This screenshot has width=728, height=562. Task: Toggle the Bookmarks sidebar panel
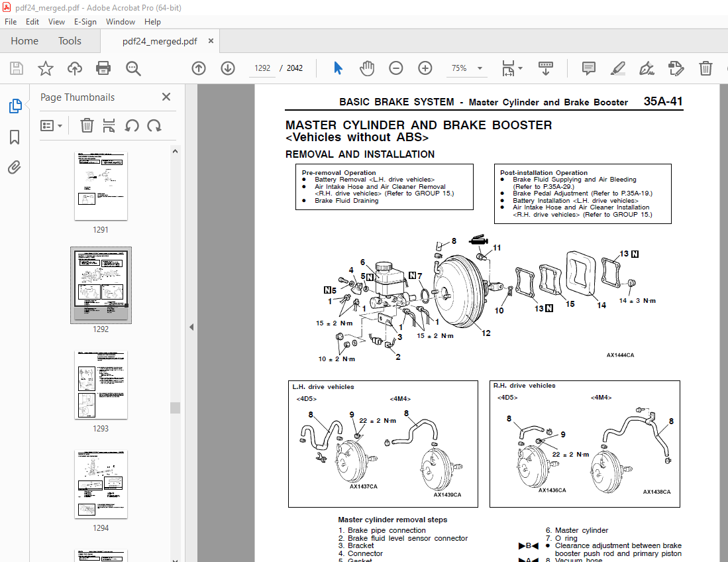(15, 137)
